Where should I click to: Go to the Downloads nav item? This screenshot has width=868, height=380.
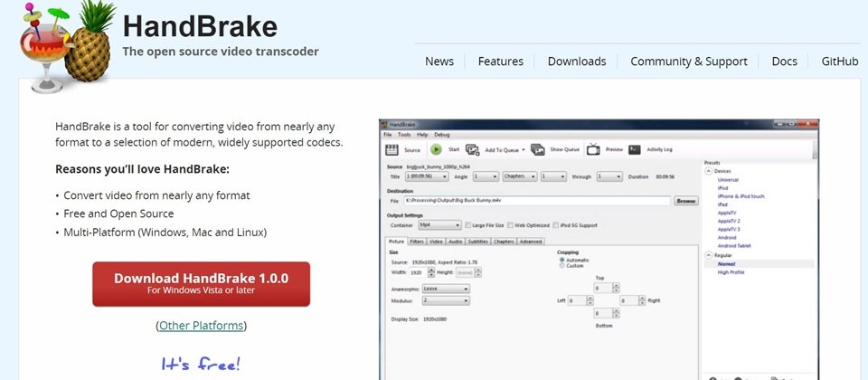pos(576,62)
